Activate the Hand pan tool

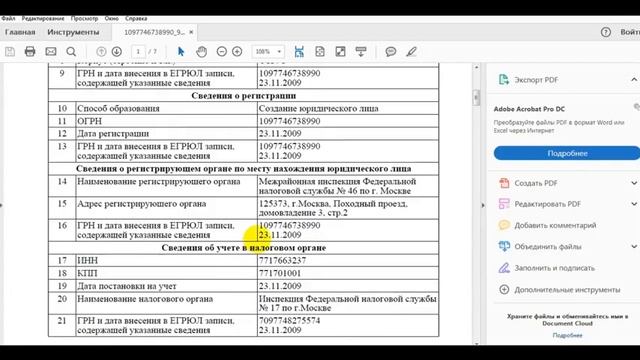pos(201,51)
